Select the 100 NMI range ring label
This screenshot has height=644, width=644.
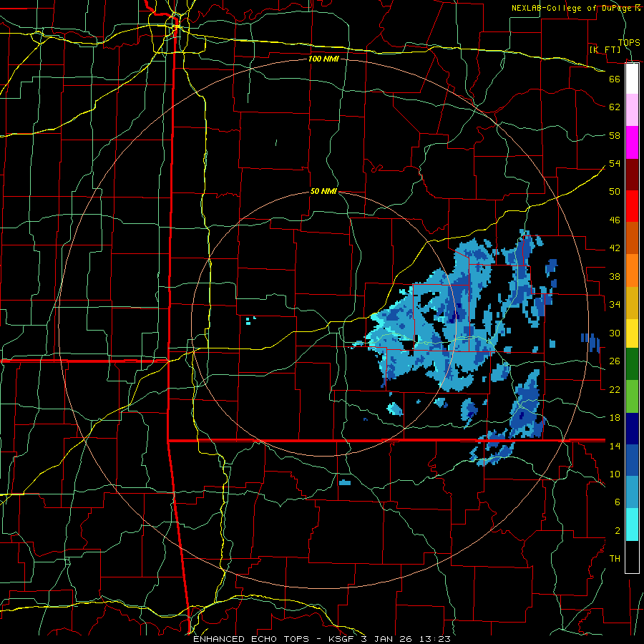(323, 59)
